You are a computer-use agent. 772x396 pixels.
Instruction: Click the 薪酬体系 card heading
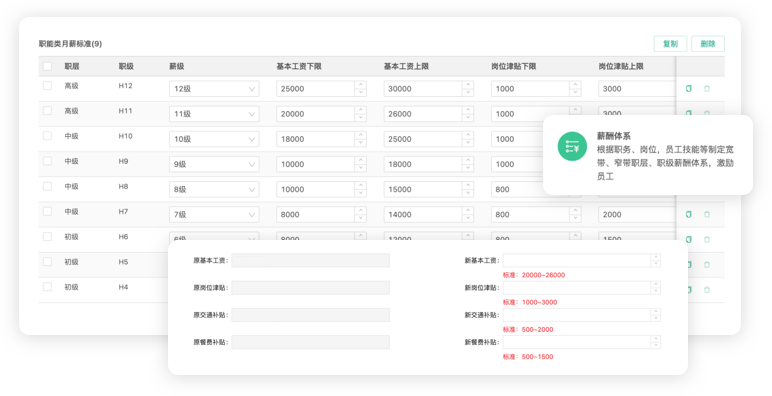613,136
